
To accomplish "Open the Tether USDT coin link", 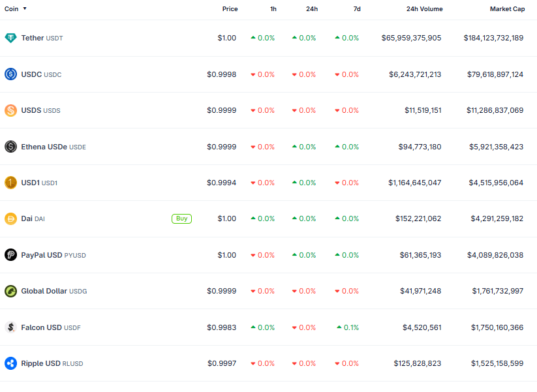I will pos(42,38).
